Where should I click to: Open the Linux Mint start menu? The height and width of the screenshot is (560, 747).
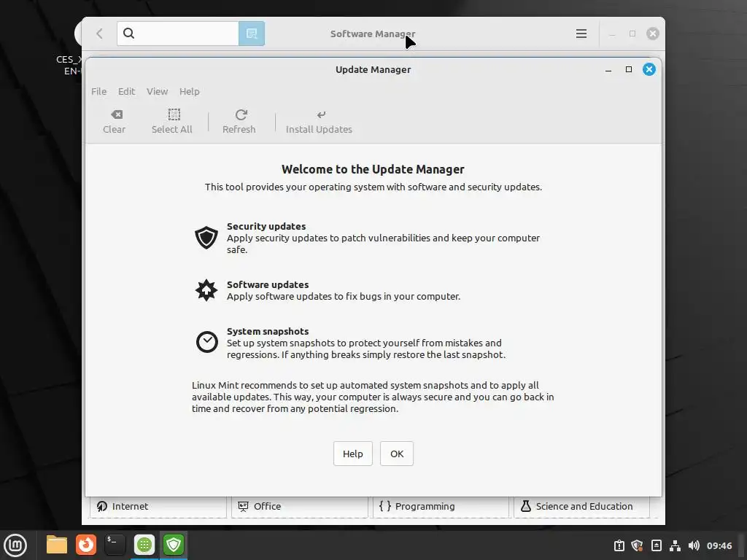click(15, 545)
